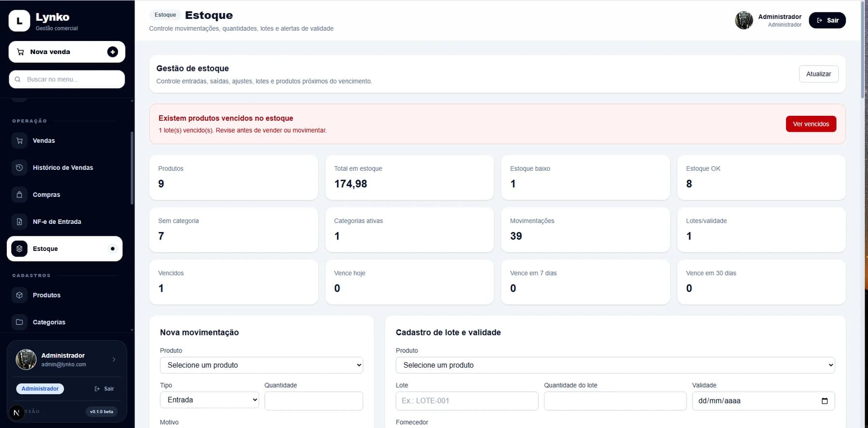Click the Ver vencidos button
868x428 pixels.
point(811,124)
